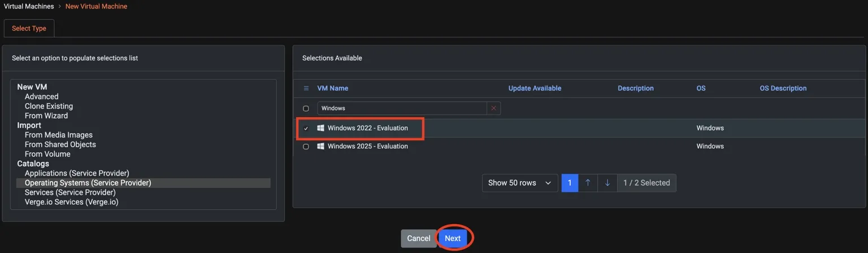Uncheck the Windows 2022 - Evaluation checkbox
The height and width of the screenshot is (253, 868).
[x=306, y=128]
